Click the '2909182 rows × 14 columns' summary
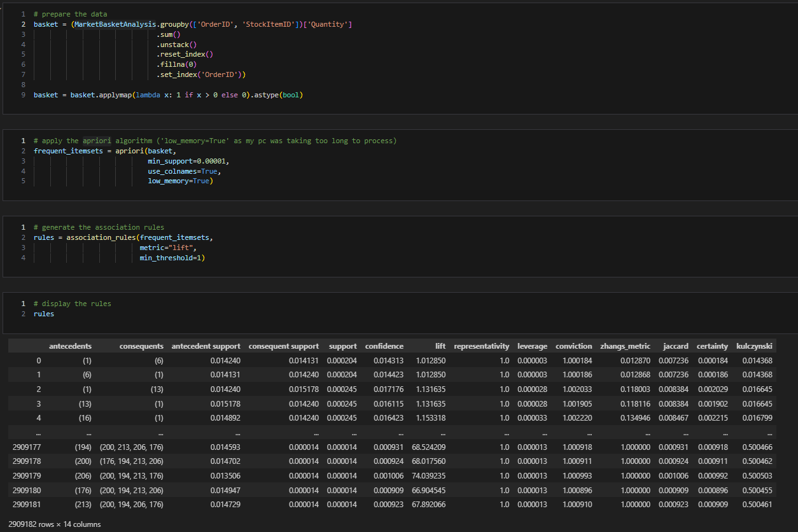 tap(55, 524)
